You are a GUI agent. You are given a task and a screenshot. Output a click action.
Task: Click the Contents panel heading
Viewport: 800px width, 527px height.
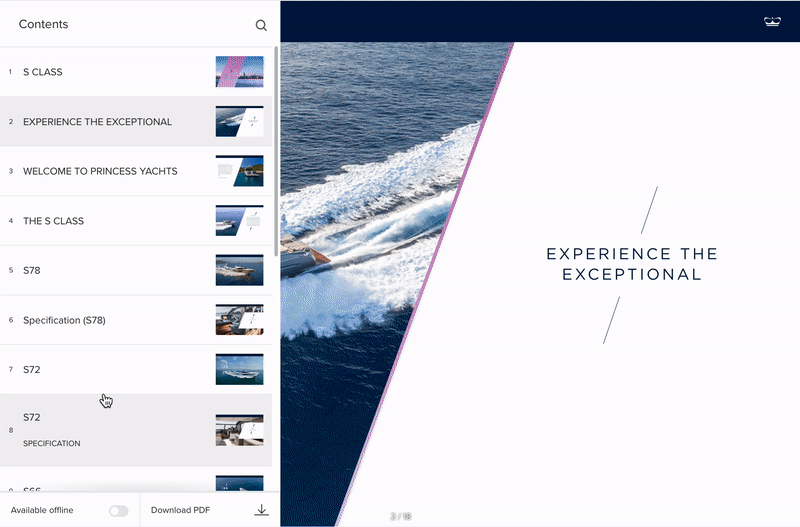[43, 24]
